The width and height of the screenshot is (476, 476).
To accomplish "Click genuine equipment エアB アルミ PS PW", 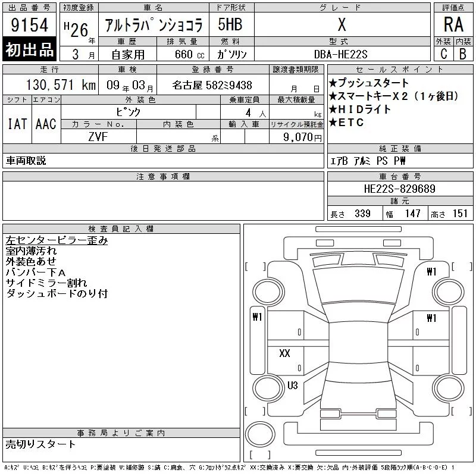I will [x=368, y=161].
